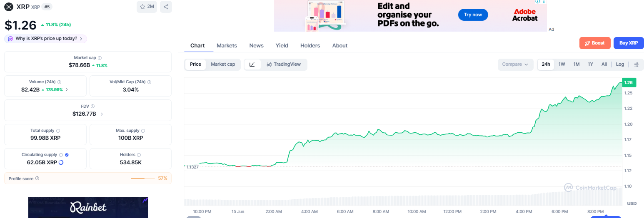Click the Profile score 57% progress bar

pos(144,178)
